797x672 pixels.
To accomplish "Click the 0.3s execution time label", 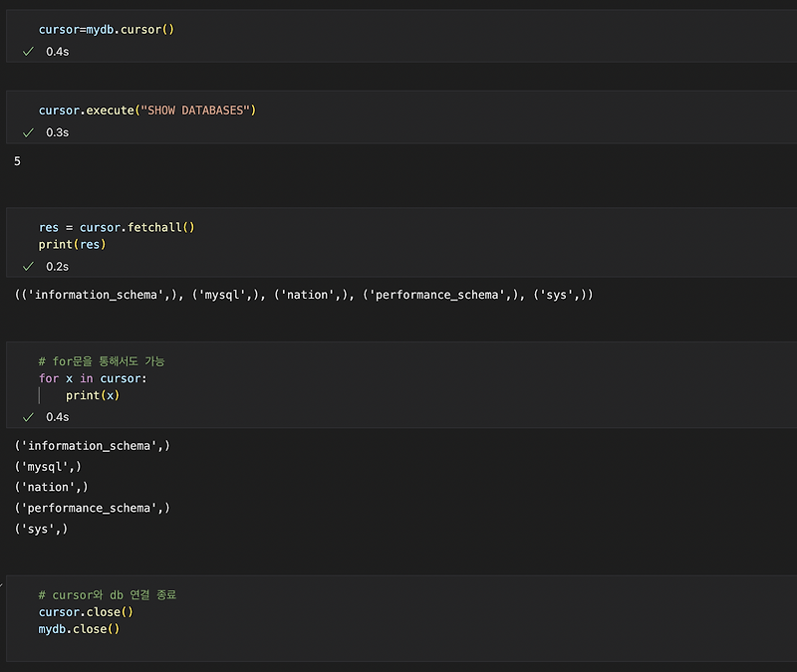I will tap(57, 131).
